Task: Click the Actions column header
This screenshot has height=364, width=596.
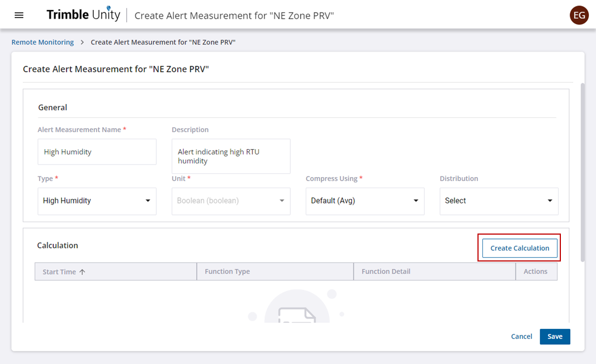Action: [536, 271]
